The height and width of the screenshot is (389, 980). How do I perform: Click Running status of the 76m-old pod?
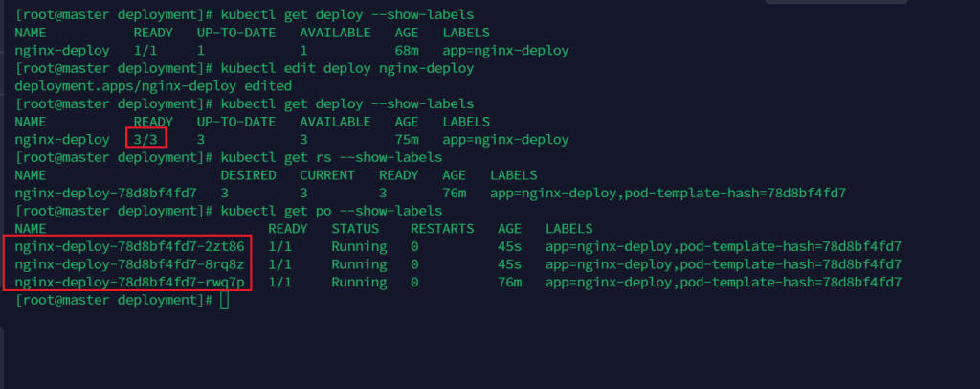359,283
